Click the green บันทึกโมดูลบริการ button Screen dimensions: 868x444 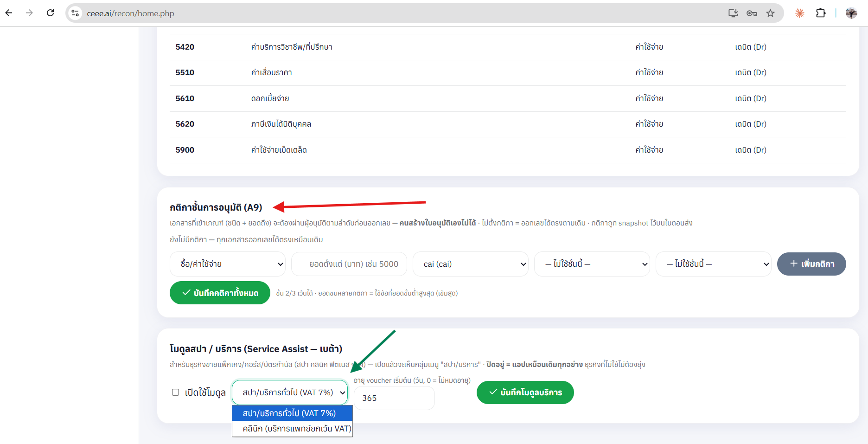[525, 393]
